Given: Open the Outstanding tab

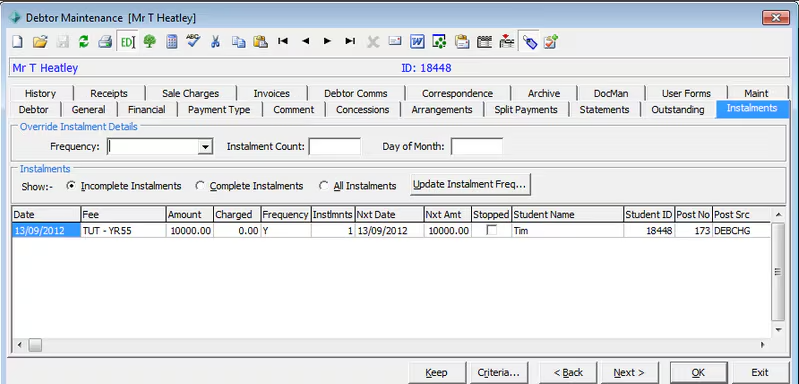Looking at the screenshot, I should coord(678,109).
